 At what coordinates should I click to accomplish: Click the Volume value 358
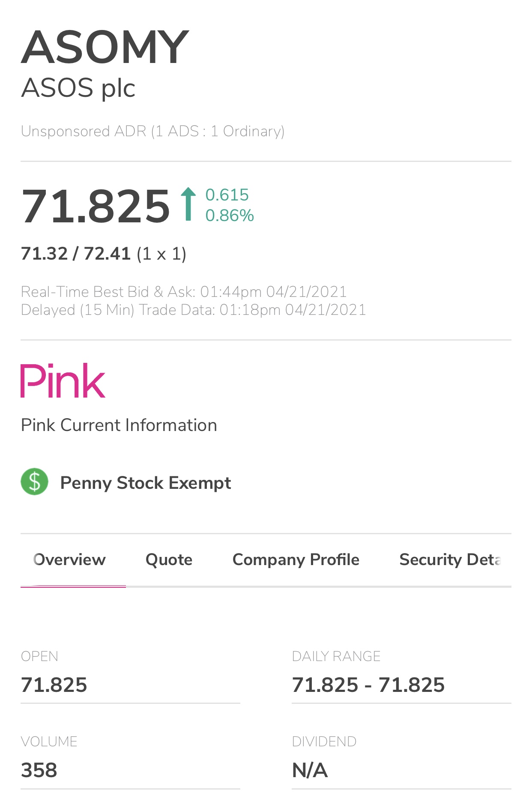click(x=39, y=770)
